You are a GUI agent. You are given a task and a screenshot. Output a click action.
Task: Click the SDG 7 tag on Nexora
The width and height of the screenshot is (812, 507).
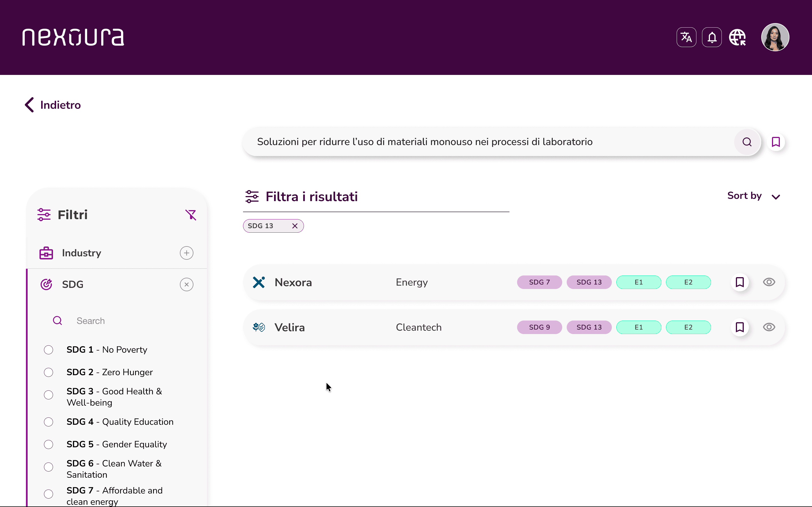[539, 282]
